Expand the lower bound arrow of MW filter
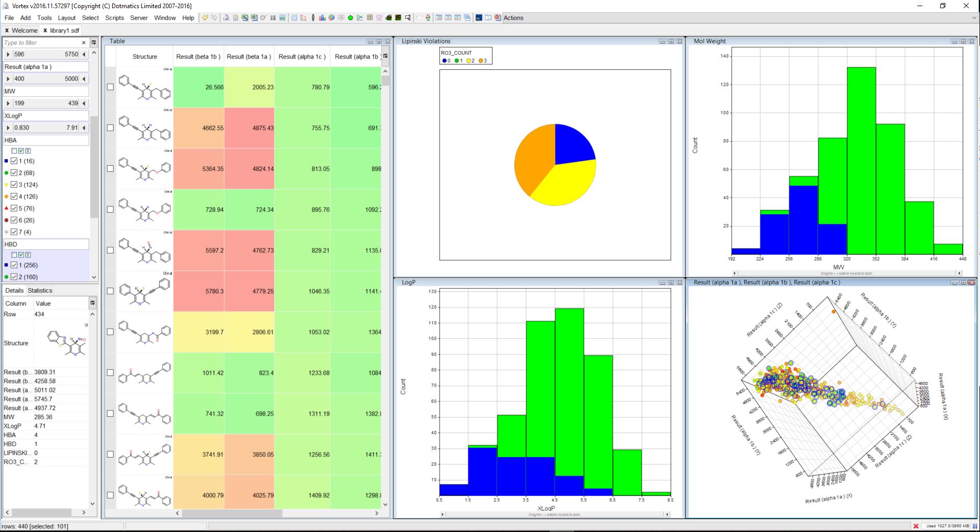The width and height of the screenshot is (980, 532). coord(8,103)
